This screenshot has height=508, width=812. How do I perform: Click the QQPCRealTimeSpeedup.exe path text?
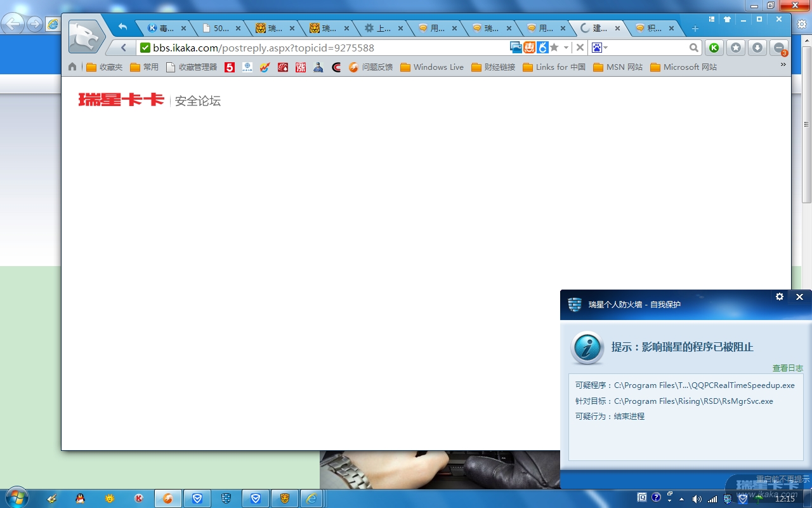pyautogui.click(x=704, y=385)
